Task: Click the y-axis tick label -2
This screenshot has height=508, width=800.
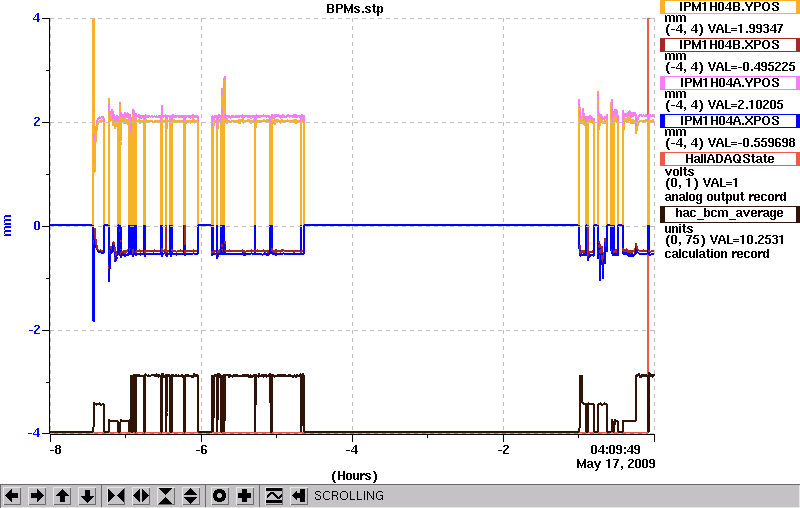Action: coord(34,330)
